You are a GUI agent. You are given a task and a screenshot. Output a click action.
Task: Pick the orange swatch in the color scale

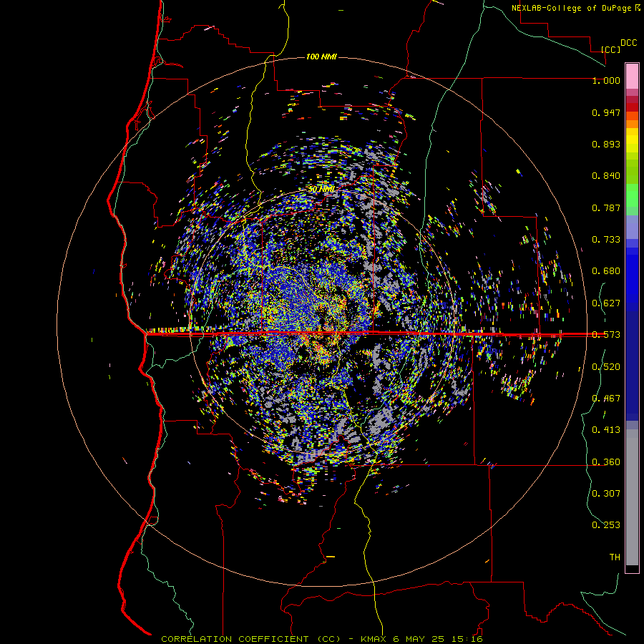tap(632, 124)
